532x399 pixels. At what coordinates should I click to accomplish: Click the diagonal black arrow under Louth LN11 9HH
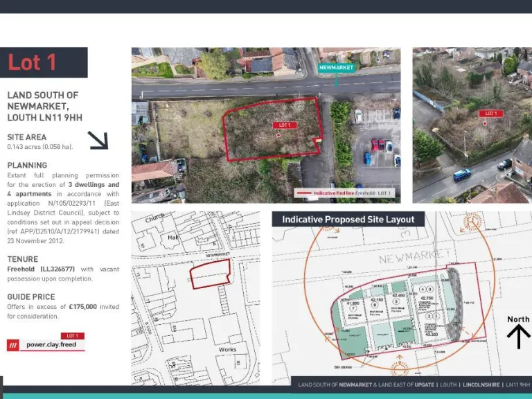[98, 141]
